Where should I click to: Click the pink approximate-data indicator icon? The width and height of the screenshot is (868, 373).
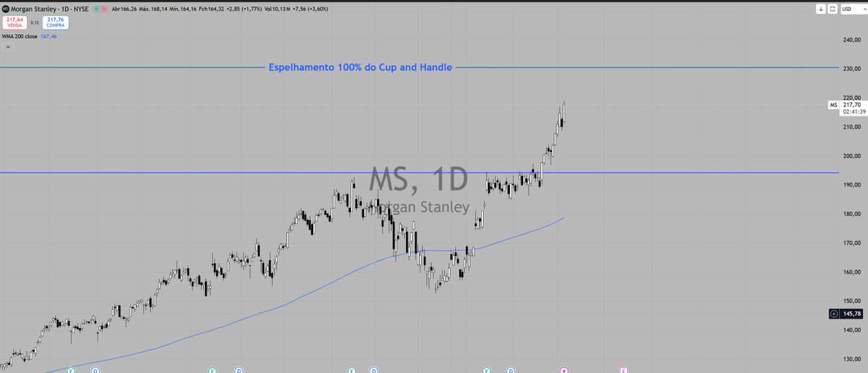pyautogui.click(x=103, y=9)
